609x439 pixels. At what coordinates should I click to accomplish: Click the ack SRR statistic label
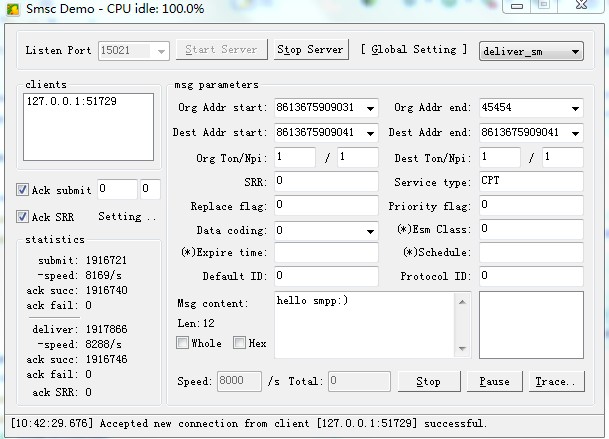[x=55, y=392]
